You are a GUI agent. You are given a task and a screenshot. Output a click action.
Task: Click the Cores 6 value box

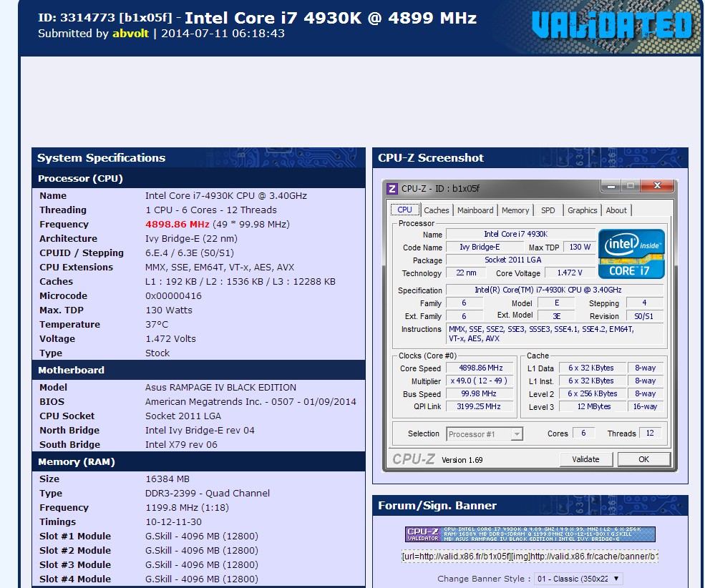click(x=583, y=433)
